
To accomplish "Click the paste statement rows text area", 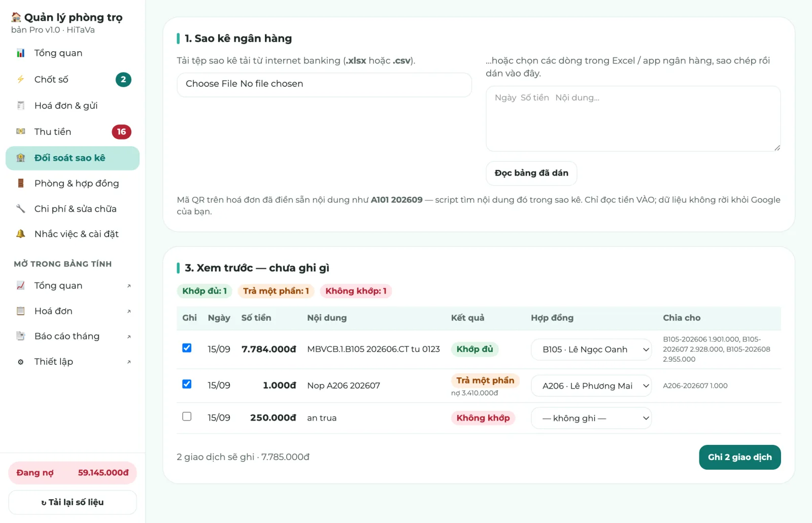I will (633, 119).
